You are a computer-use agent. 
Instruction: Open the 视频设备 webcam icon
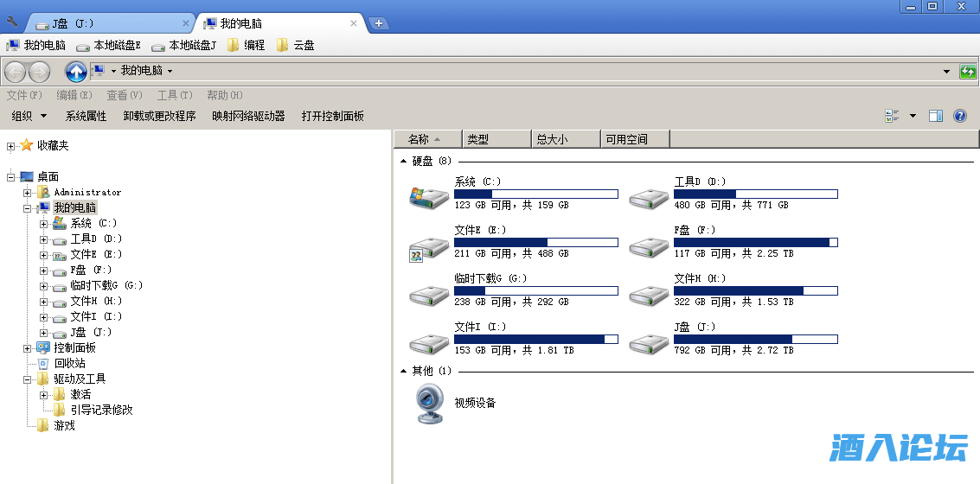pos(429,404)
